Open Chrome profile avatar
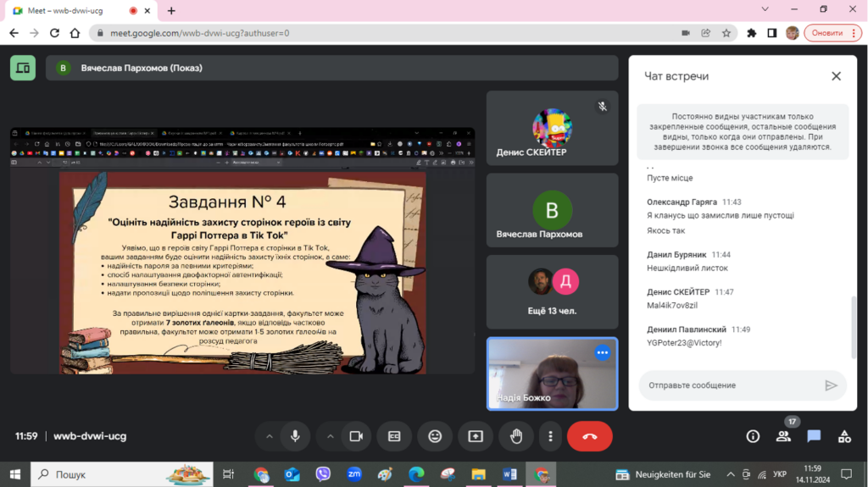 [793, 33]
